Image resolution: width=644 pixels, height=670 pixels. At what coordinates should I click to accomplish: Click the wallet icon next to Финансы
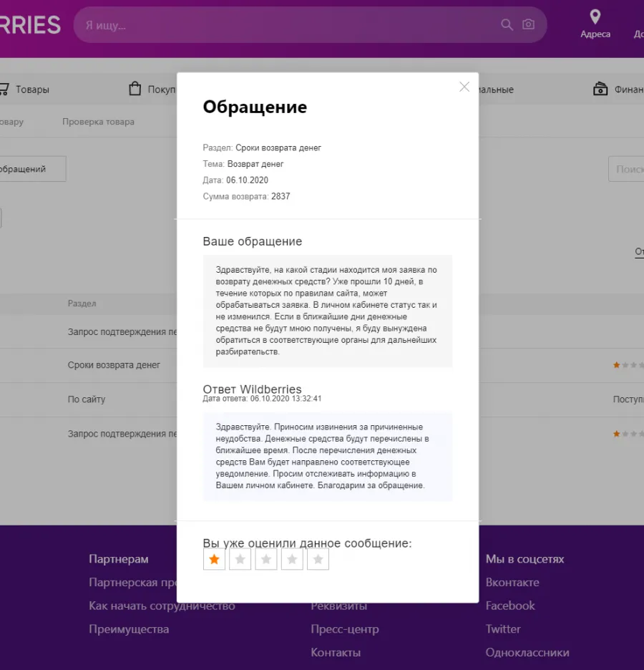[600, 89]
